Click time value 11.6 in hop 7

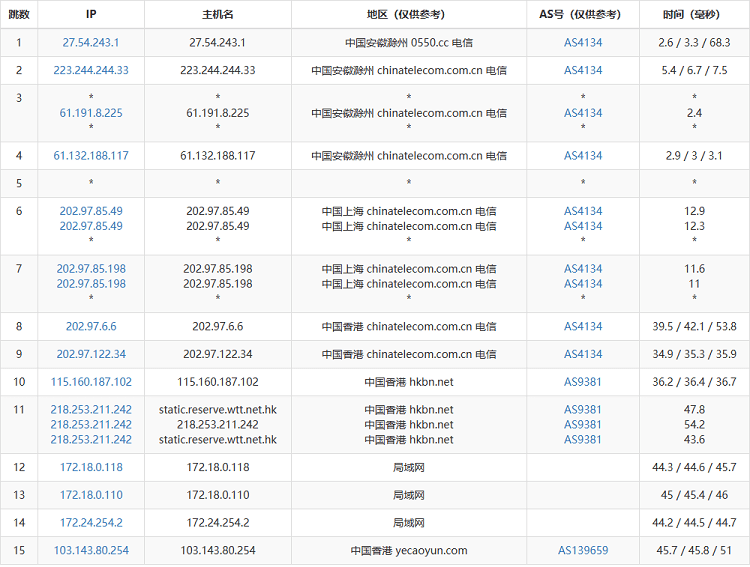click(x=694, y=268)
